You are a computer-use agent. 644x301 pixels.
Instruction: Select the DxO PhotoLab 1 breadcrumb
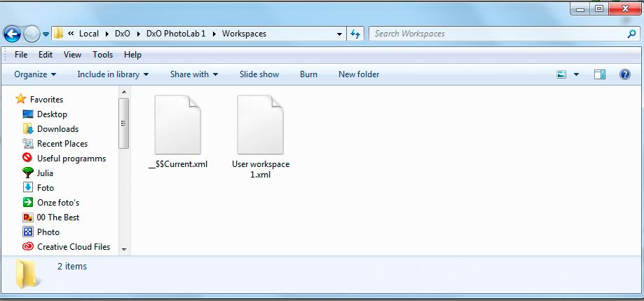176,34
